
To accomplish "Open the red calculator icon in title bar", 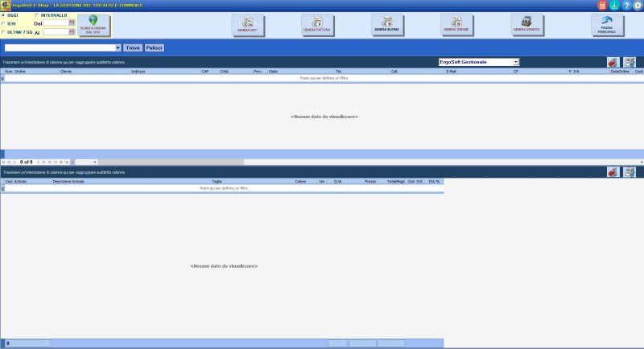I will pyautogui.click(x=602, y=6).
